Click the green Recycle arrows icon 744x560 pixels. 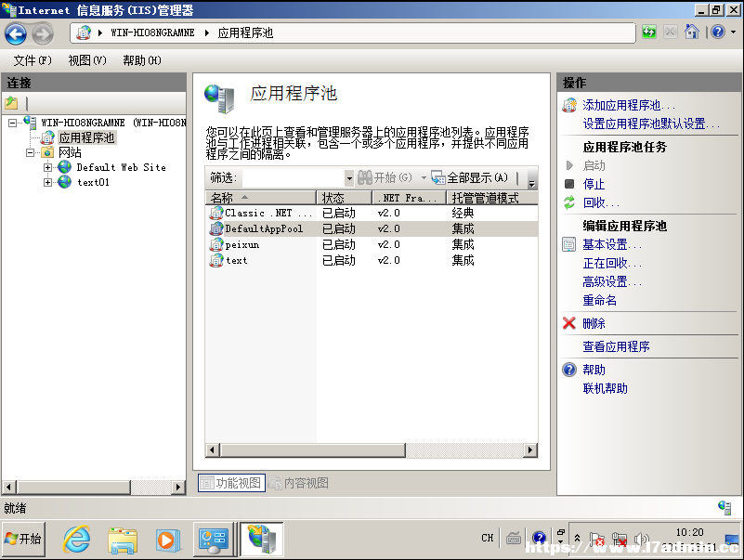[569, 202]
